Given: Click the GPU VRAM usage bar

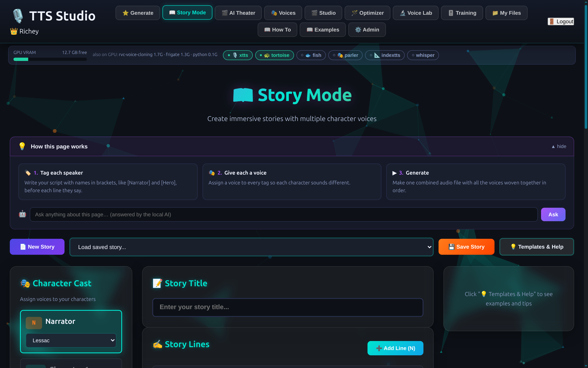Looking at the screenshot, I should [50, 59].
